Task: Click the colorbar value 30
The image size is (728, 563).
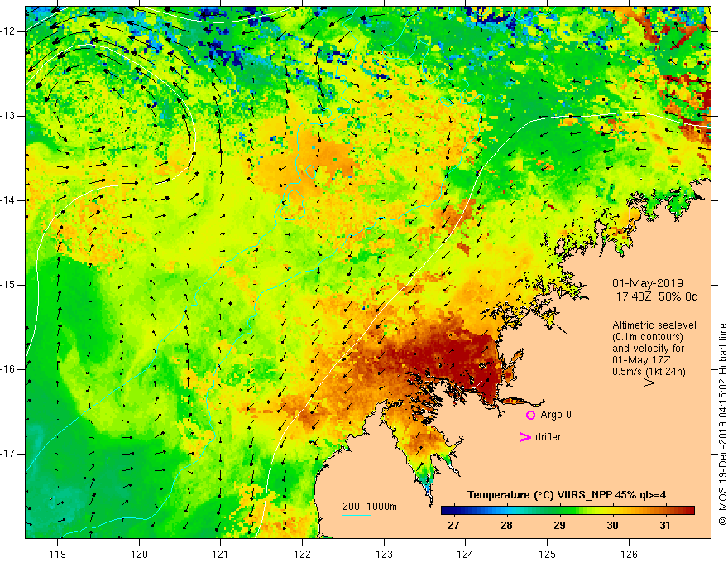Action: click(x=612, y=526)
